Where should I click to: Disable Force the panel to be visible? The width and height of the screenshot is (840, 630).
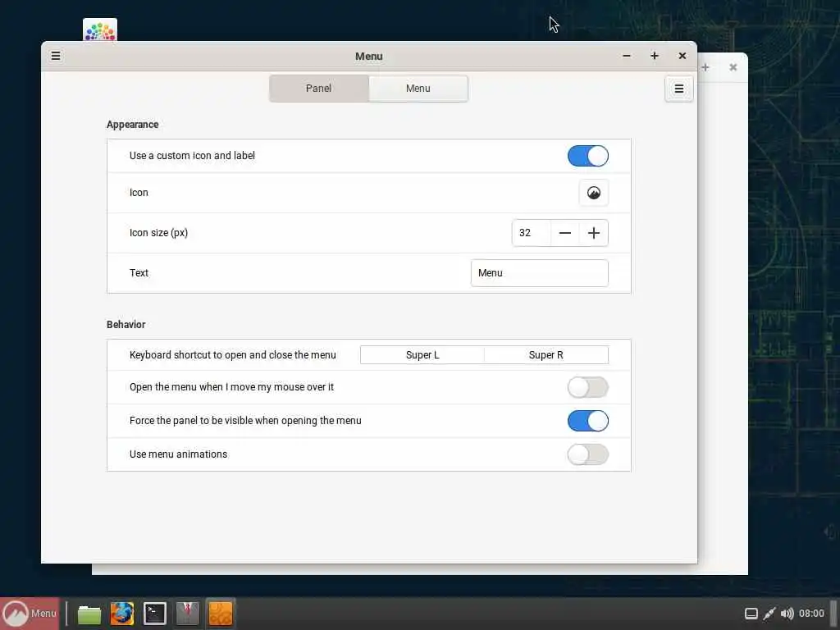(587, 421)
